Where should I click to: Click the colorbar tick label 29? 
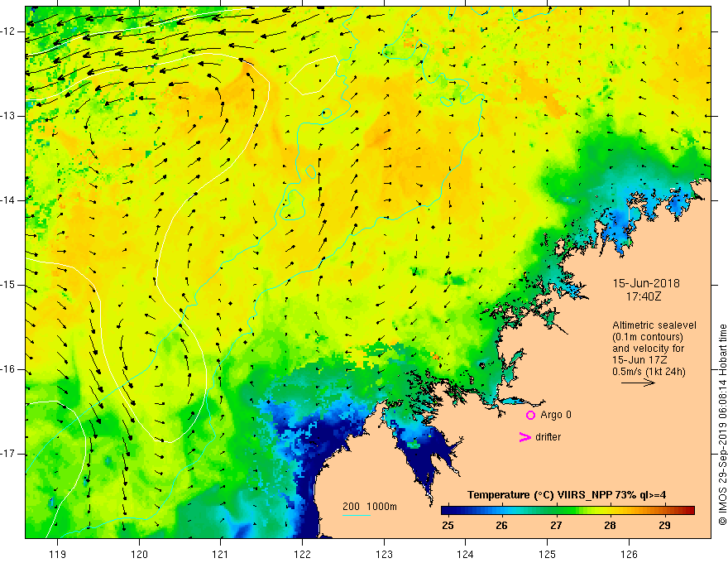[664, 526]
